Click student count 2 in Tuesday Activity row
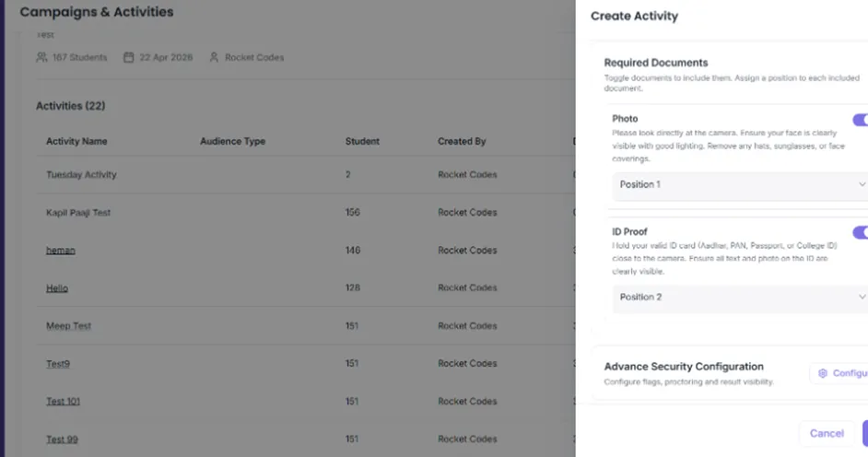The width and height of the screenshot is (868, 457). point(348,174)
